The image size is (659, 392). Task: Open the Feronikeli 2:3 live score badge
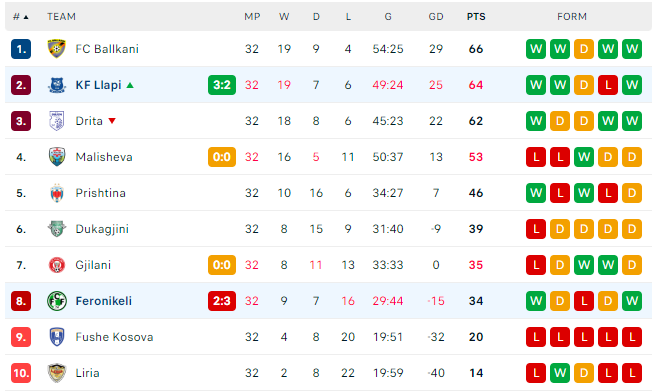pos(222,301)
